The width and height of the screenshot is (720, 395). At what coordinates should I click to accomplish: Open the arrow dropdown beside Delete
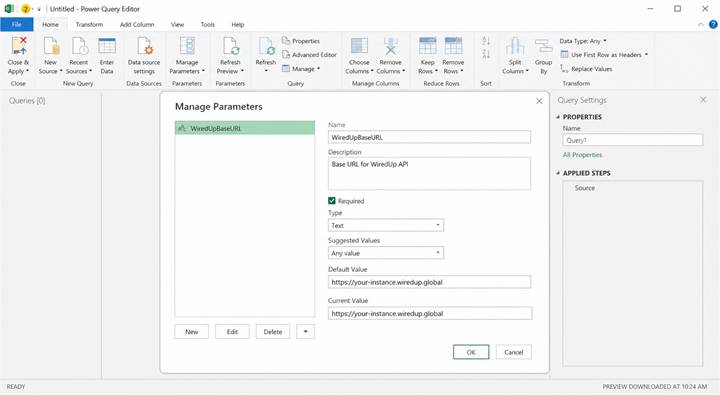[305, 332]
